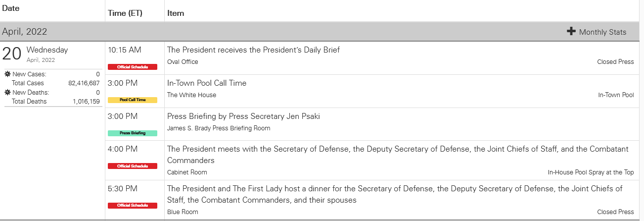Click the virus icon beside New Deaths
Screen dimensions: 644x221
coord(7,93)
